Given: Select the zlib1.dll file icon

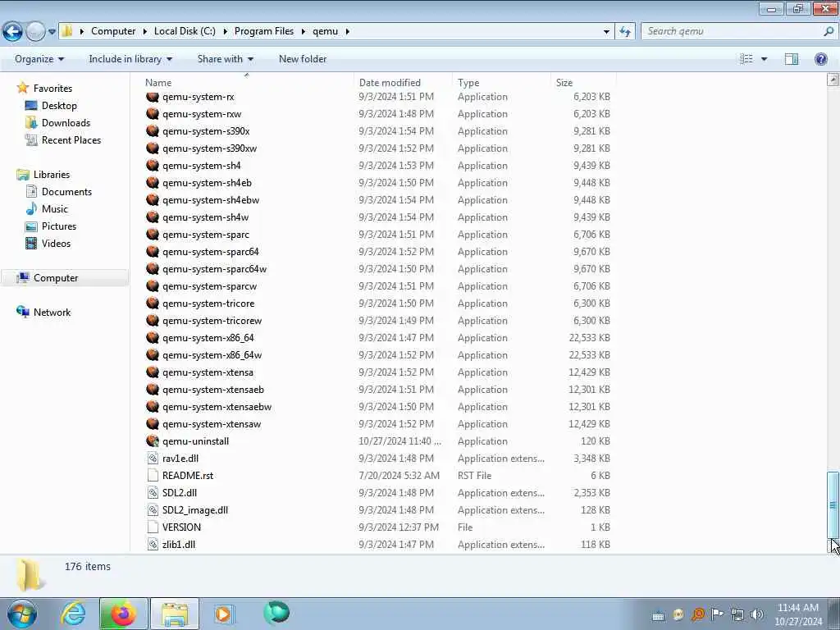Looking at the screenshot, I should [x=153, y=545].
